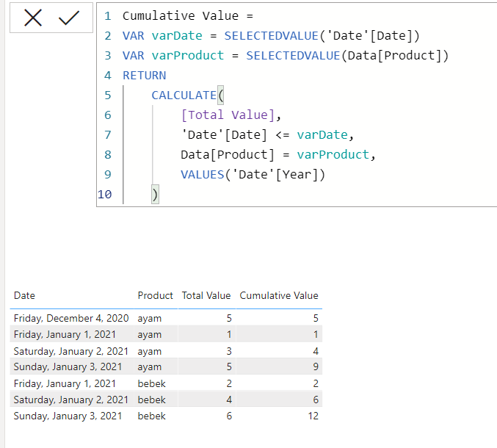This screenshot has height=448, width=497.
Task: Click the closing parenthesis on line 10
Action: pos(155,195)
